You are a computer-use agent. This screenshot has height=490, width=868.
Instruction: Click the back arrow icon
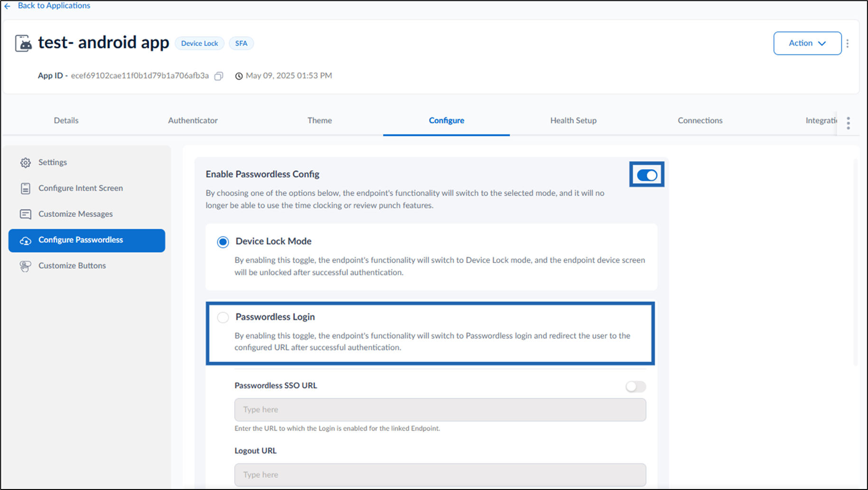7,6
